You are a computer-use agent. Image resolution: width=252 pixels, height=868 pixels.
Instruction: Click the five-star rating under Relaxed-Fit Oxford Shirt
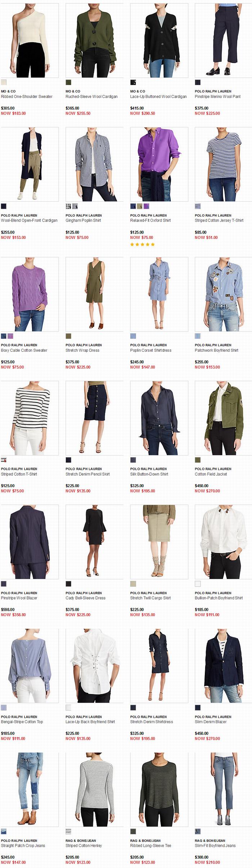pos(143,244)
